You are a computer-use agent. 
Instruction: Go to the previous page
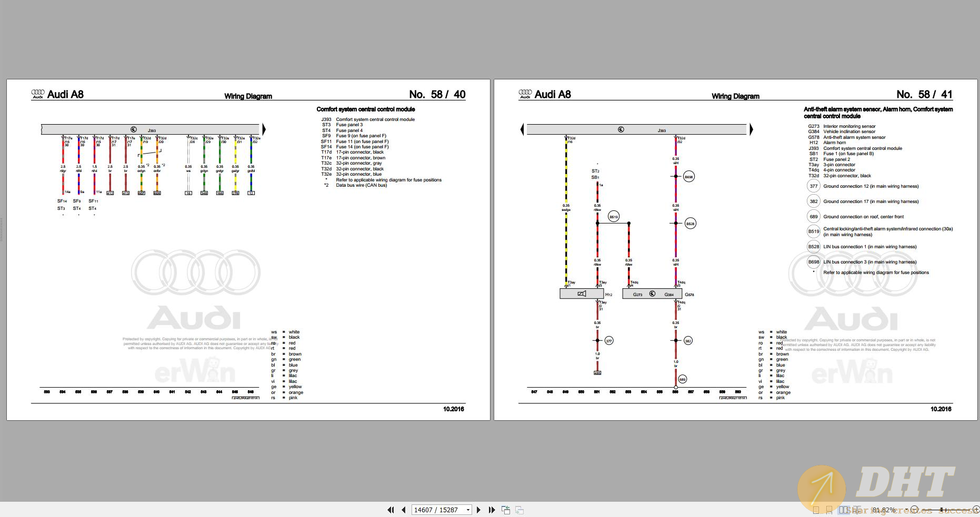(404, 510)
